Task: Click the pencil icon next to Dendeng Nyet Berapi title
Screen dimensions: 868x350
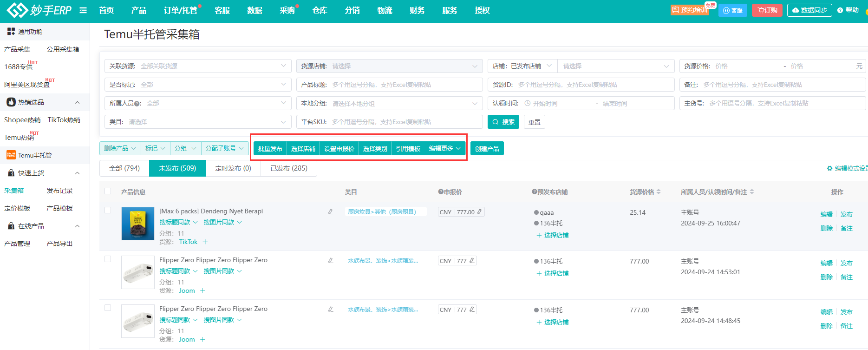Action: coord(331,211)
